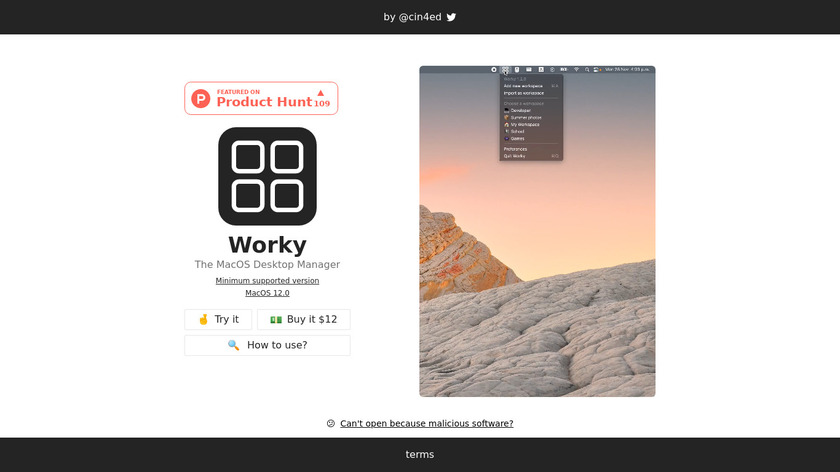This screenshot has width=840, height=472.
Task: Select the Worky title heading
Action: click(267, 245)
